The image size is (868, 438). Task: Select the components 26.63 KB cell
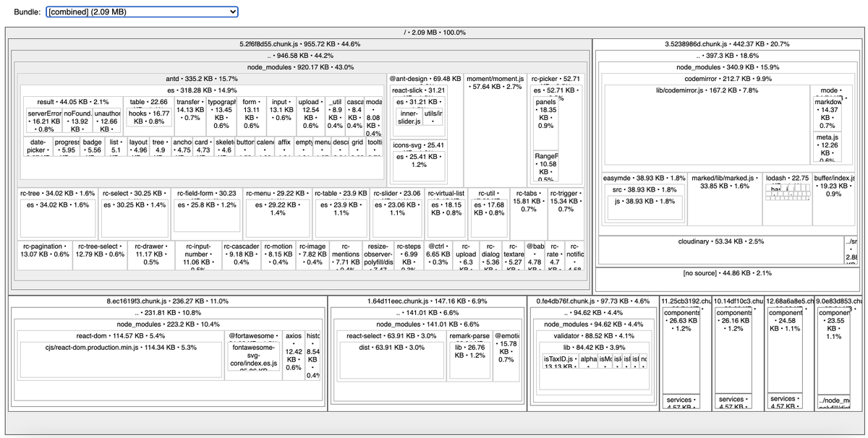pyautogui.click(x=681, y=351)
